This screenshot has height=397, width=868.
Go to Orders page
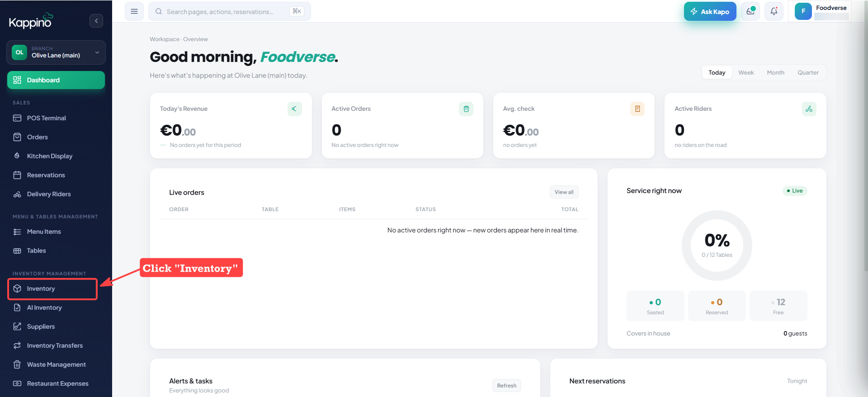pos(56,137)
